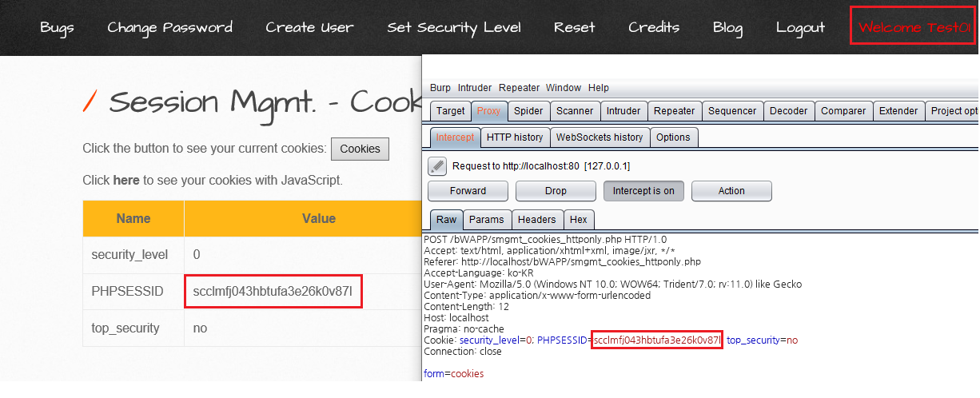Viewport: 980px width, 398px height.
Task: Click the 'Request to http://localhost:80' label
Action: [541, 166]
